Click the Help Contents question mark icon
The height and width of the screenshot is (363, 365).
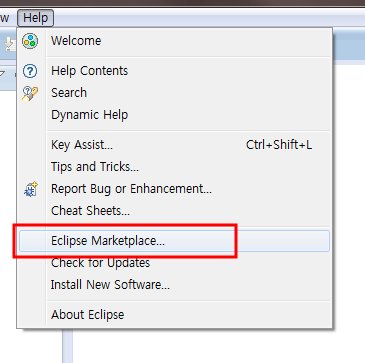point(30,71)
